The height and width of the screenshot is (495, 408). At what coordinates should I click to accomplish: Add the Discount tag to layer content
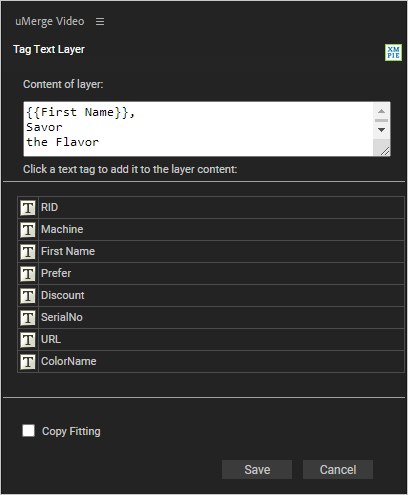[x=211, y=296]
